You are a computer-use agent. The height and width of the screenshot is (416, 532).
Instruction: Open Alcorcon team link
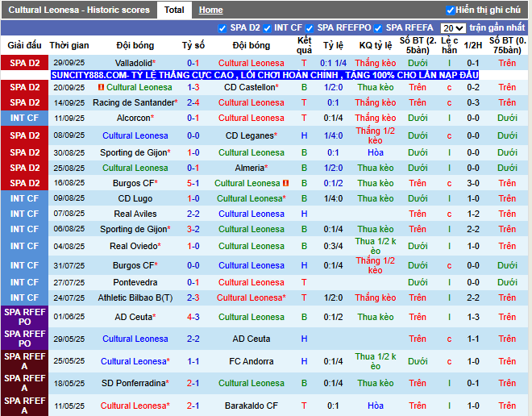tap(135, 118)
